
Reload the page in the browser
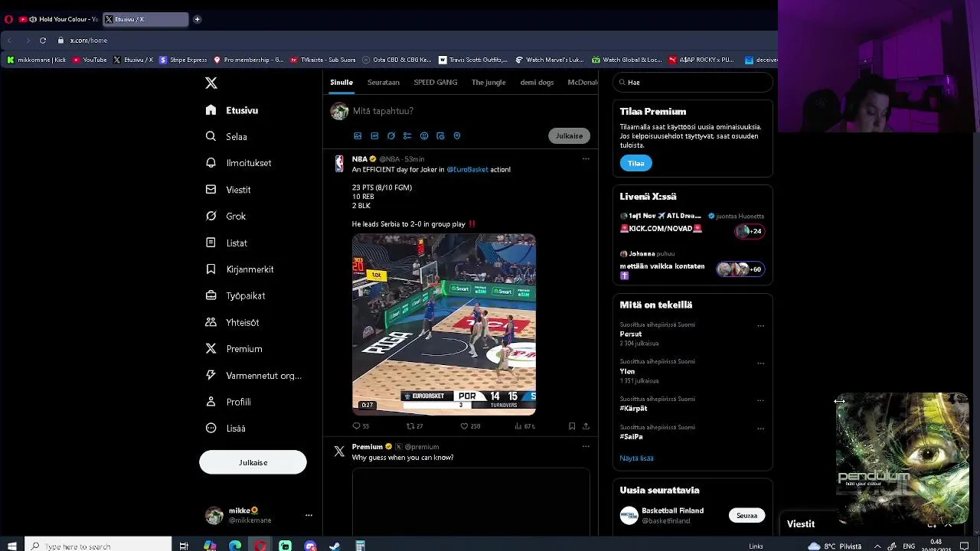tap(43, 41)
